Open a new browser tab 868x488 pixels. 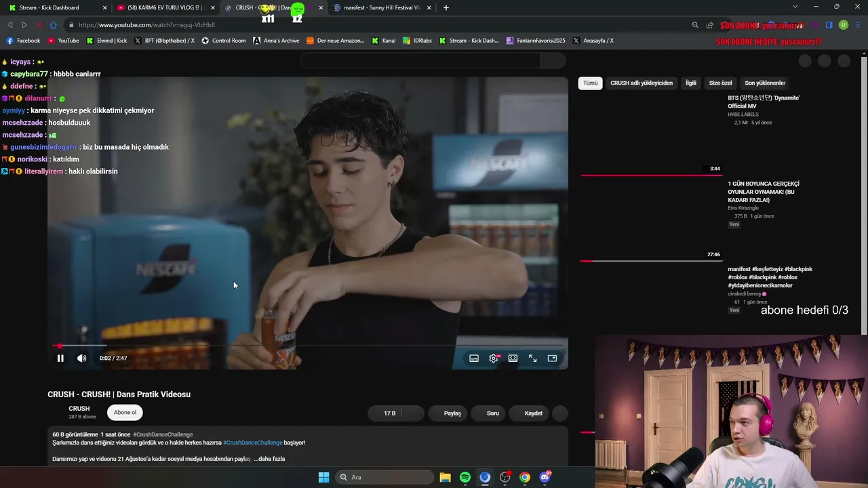(446, 7)
